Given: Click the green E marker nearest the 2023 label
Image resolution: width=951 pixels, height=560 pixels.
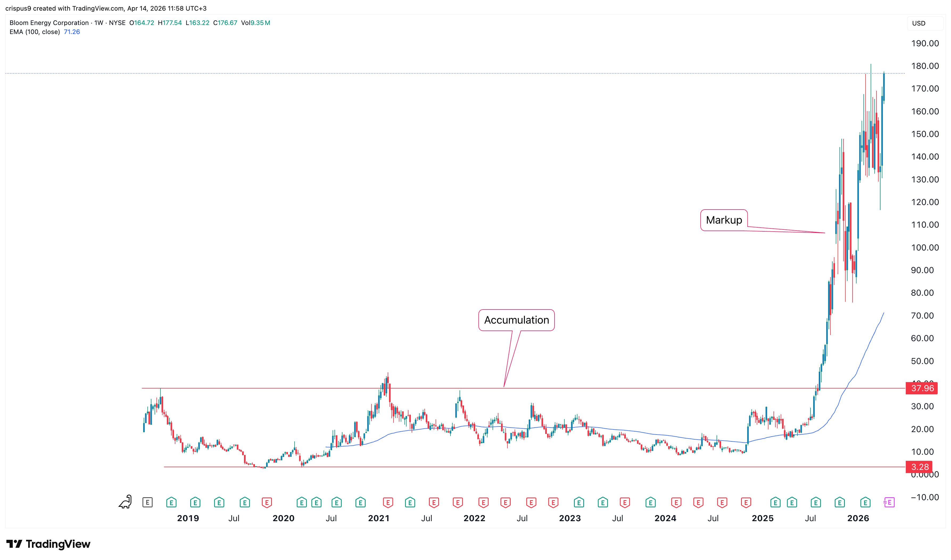Looking at the screenshot, I should (579, 502).
